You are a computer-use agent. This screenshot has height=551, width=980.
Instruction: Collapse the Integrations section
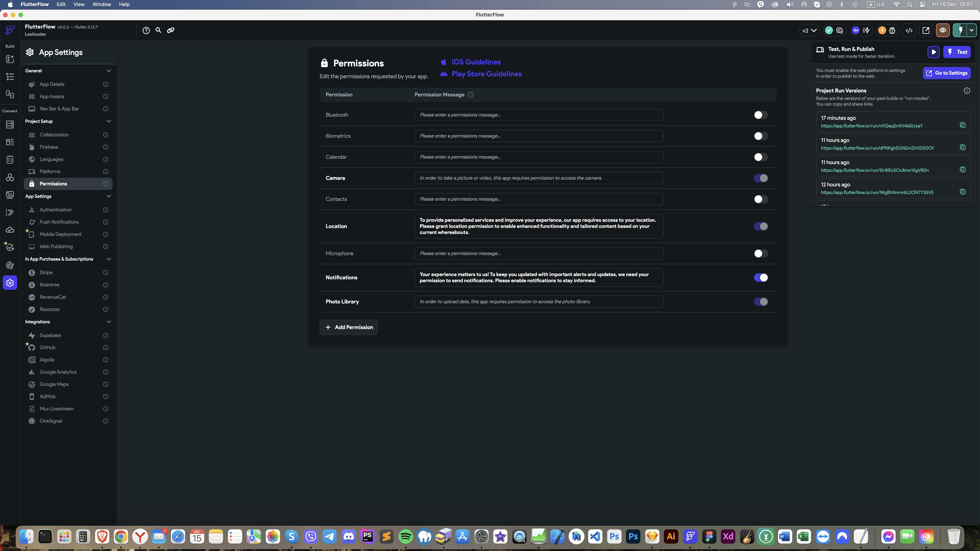[x=108, y=322]
